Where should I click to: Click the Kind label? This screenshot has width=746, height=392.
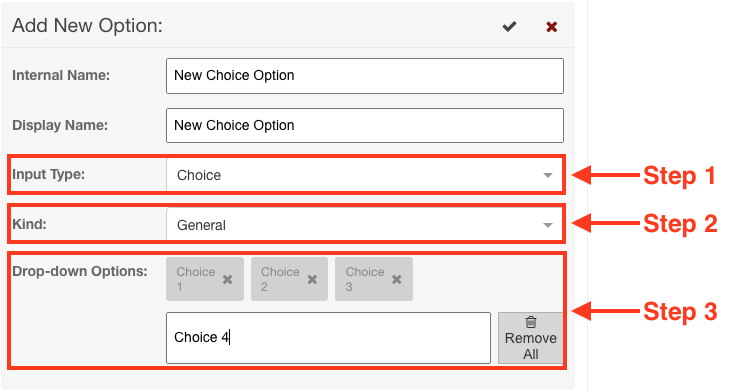pyautogui.click(x=29, y=224)
